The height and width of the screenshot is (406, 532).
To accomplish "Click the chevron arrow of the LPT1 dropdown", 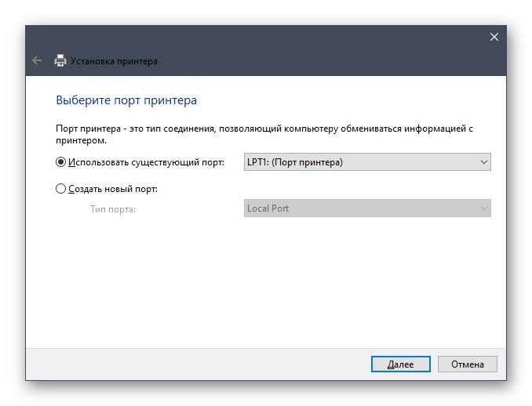I will pos(483,162).
